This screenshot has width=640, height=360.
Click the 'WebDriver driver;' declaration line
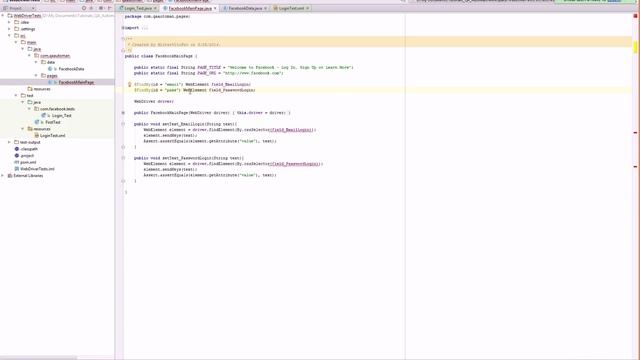tap(154, 101)
